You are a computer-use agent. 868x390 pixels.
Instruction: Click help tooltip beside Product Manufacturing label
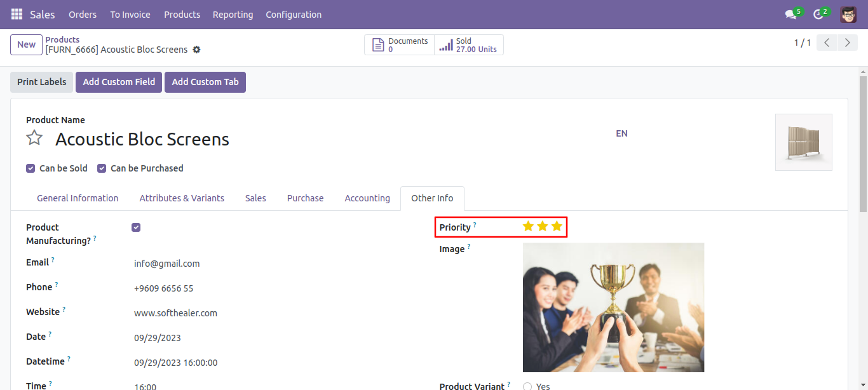95,238
